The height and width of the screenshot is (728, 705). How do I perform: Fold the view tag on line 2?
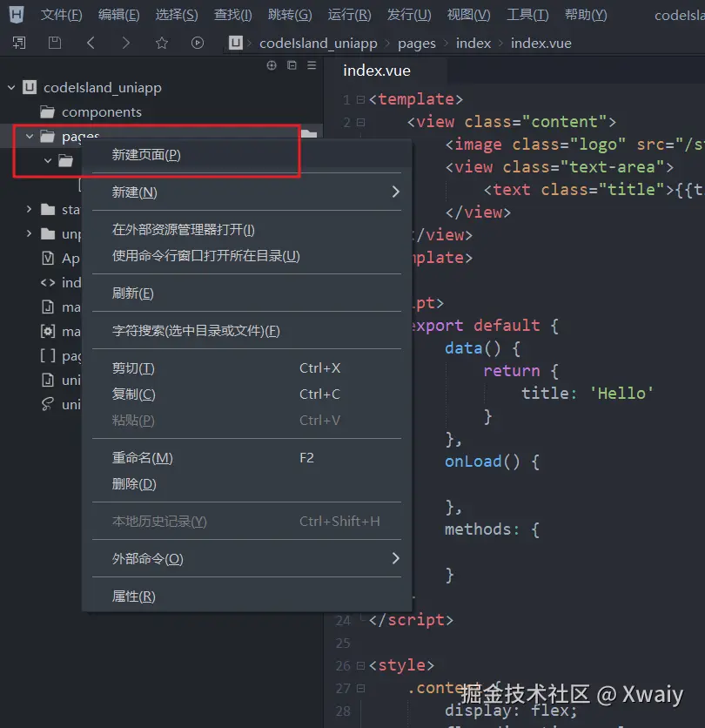(360, 122)
